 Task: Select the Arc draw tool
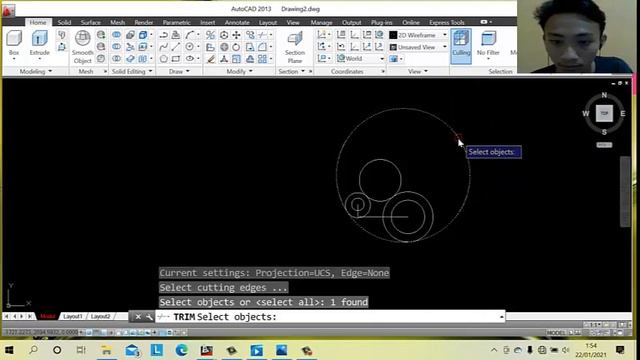[x=189, y=35]
